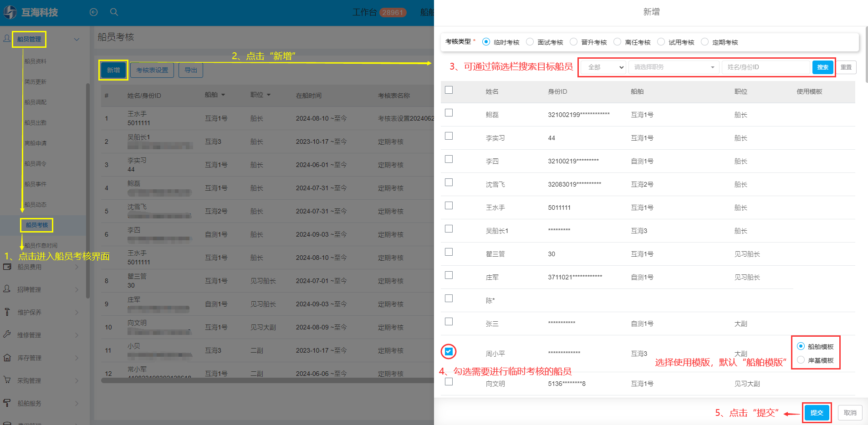868x425 pixels.
Task: Select the 试用考核 radio option
Action: tap(661, 42)
